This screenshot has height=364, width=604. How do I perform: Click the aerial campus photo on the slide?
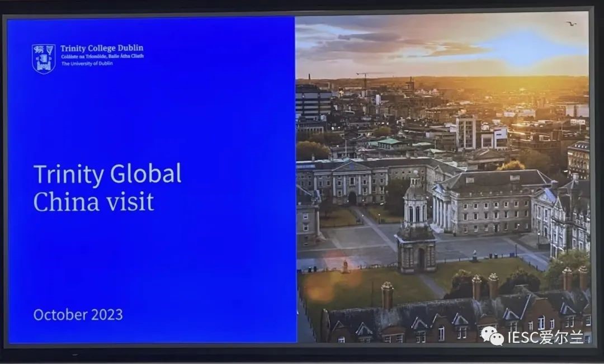pos(442,178)
